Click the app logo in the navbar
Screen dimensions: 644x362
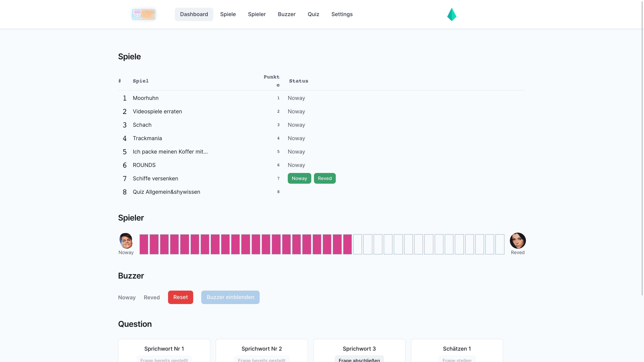point(144,14)
